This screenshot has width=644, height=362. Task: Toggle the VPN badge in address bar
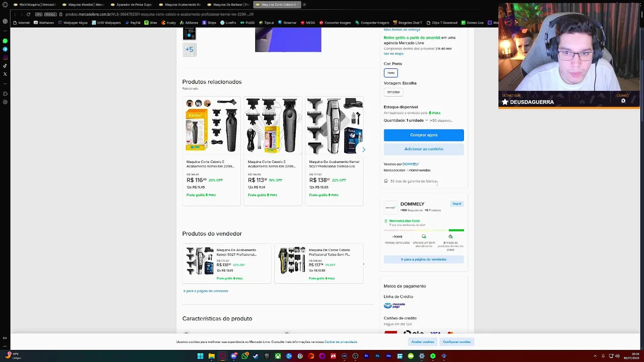click(x=39, y=15)
